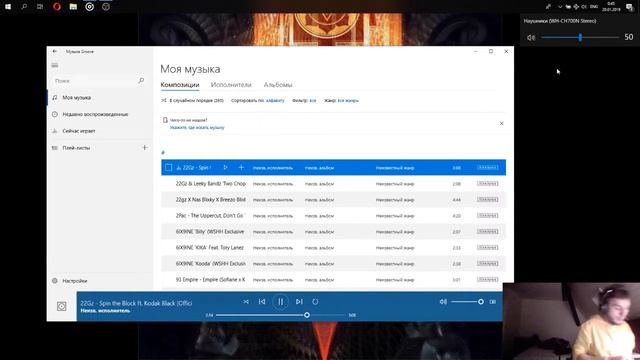Skip to next track
The image size is (640, 360).
point(299,302)
